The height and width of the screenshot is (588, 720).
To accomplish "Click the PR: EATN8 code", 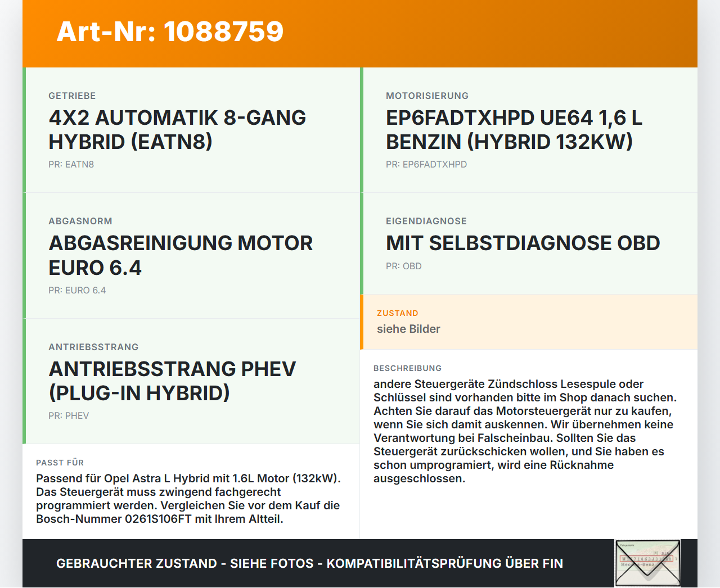I will pyautogui.click(x=71, y=165).
